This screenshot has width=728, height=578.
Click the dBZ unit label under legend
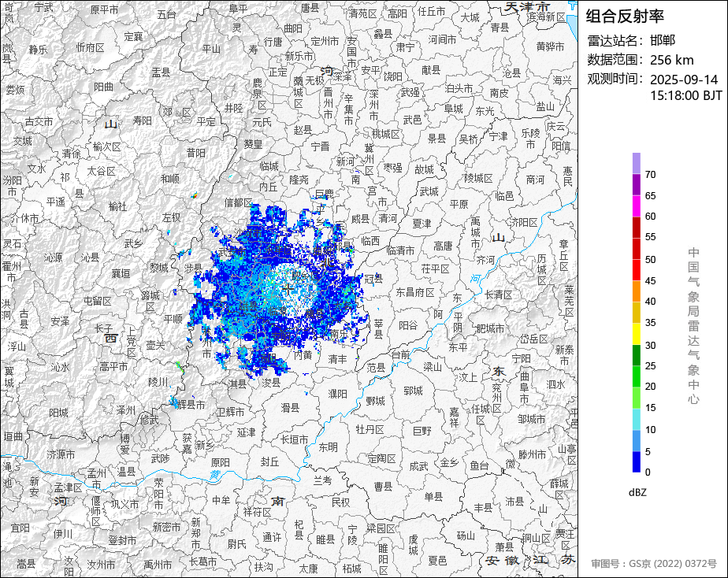tap(637, 493)
